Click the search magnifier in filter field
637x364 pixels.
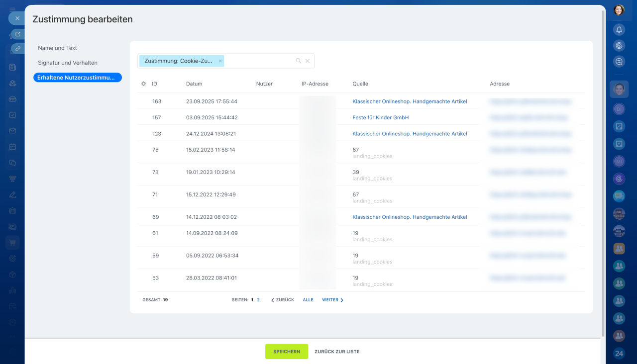click(x=299, y=61)
